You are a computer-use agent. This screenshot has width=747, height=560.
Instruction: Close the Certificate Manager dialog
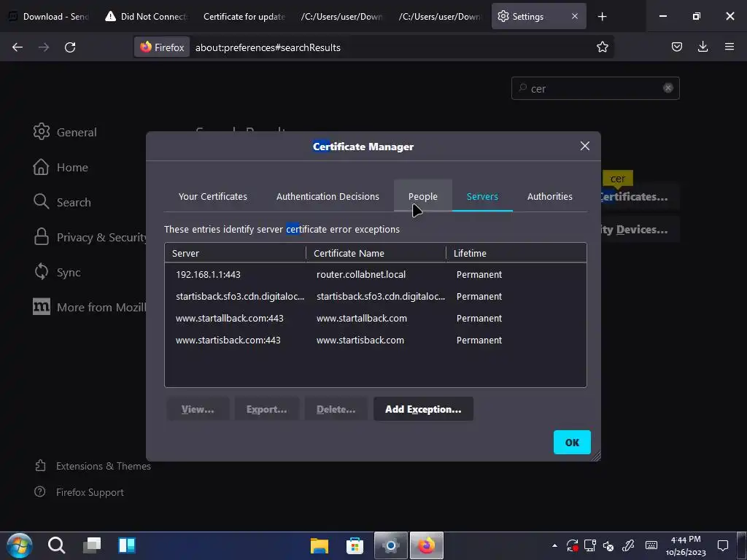[585, 146]
